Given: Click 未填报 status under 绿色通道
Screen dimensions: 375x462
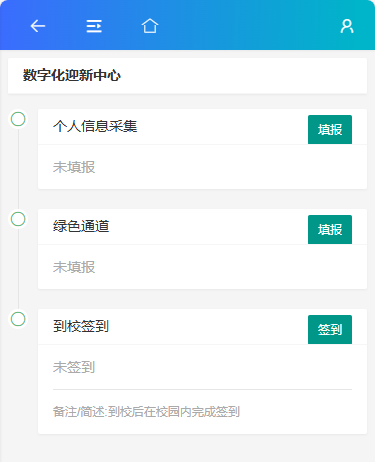Looking at the screenshot, I should click(x=74, y=267).
